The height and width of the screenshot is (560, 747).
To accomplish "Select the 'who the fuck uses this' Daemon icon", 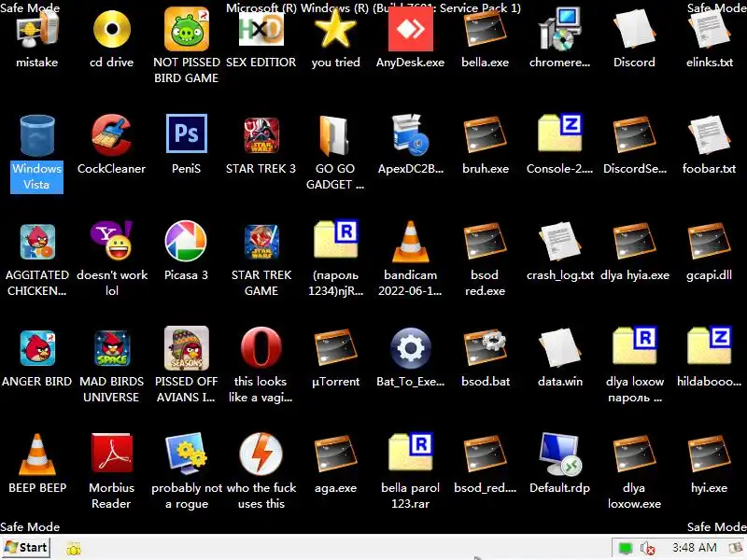I will [261, 454].
